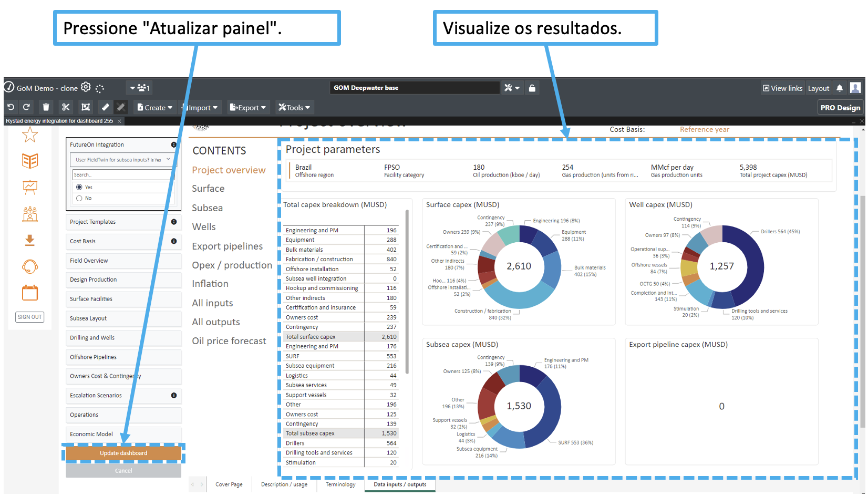Go to Export pipelines in contents
Viewport: 868px width, 496px height.
pyautogui.click(x=228, y=246)
